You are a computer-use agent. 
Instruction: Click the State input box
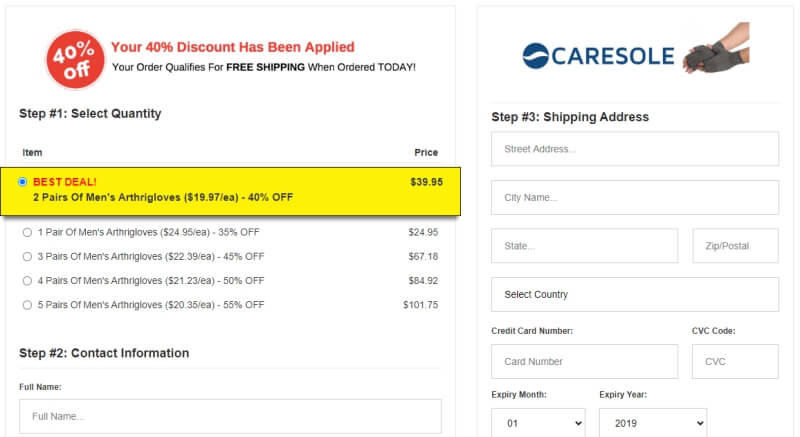tap(585, 246)
